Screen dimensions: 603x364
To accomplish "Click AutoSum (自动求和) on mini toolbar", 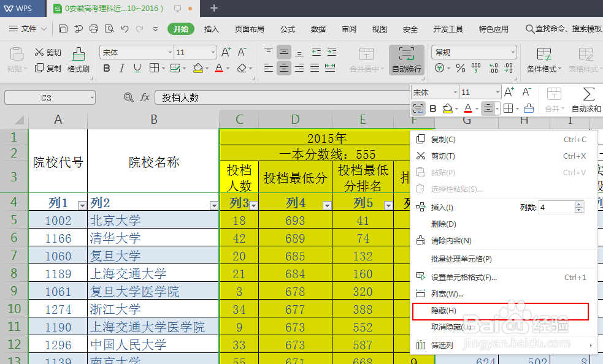I will [x=586, y=100].
